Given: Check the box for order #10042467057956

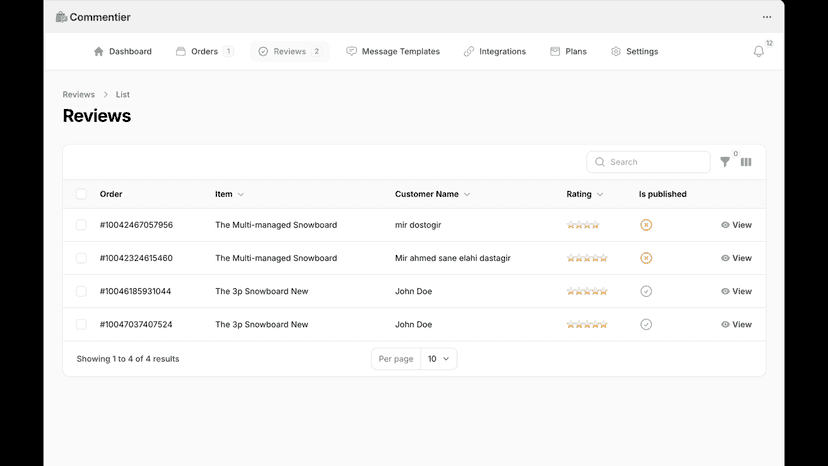Looking at the screenshot, I should pyautogui.click(x=81, y=225).
